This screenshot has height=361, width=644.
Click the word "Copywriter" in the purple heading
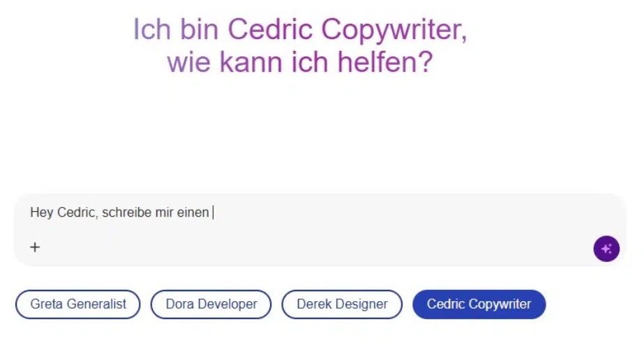pyautogui.click(x=394, y=29)
